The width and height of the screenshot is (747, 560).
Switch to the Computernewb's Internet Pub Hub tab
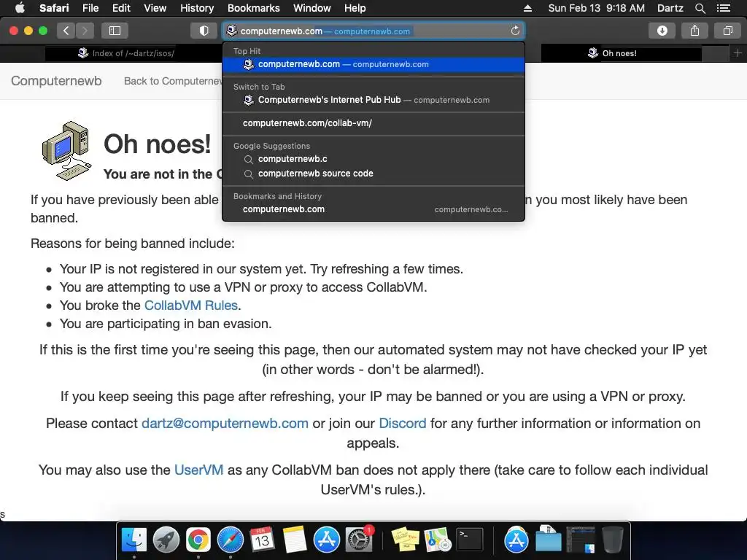373,100
